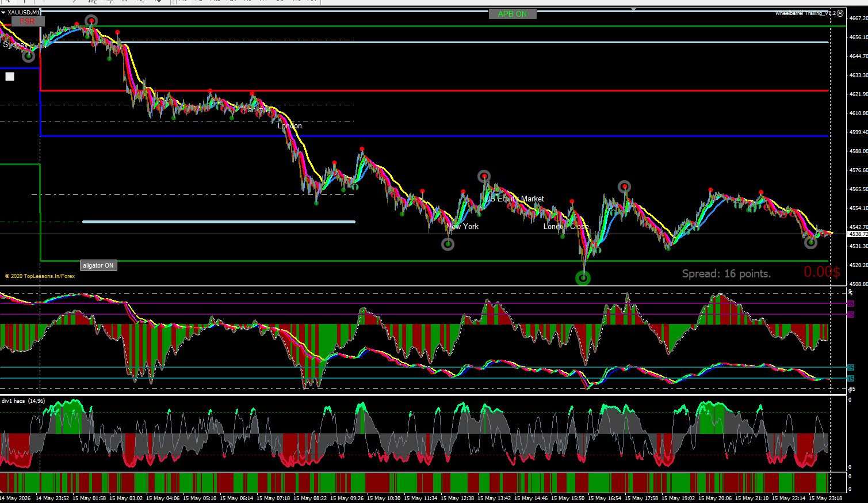Select the London session label
Image resolution: width=868 pixels, height=503 pixels.
tap(290, 125)
